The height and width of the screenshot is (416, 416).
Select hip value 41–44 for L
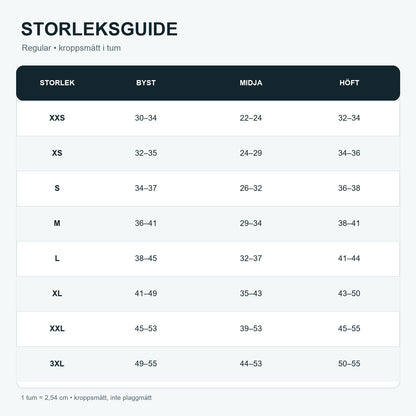[349, 258]
